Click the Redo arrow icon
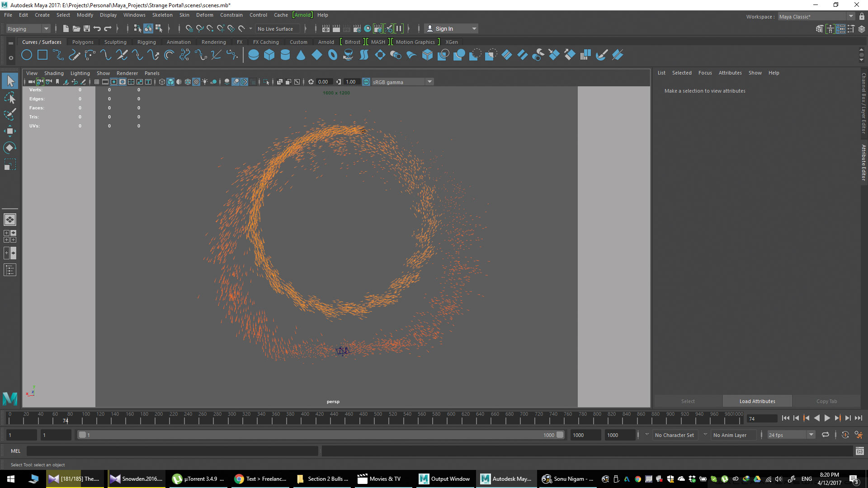 coord(108,29)
